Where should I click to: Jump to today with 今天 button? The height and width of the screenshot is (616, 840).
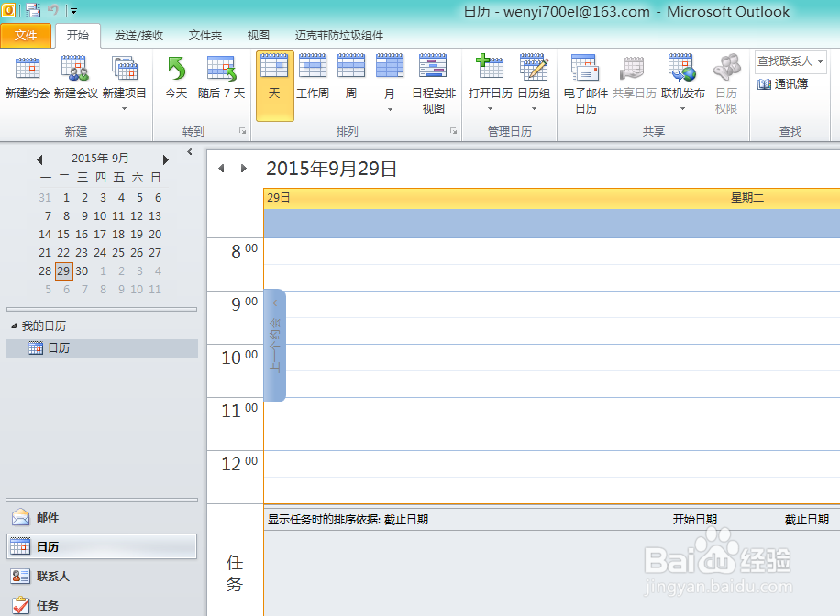[x=176, y=79]
